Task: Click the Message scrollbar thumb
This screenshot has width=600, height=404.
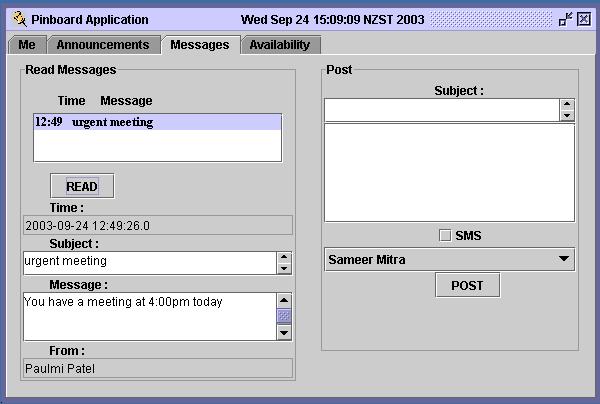Action: (x=284, y=316)
